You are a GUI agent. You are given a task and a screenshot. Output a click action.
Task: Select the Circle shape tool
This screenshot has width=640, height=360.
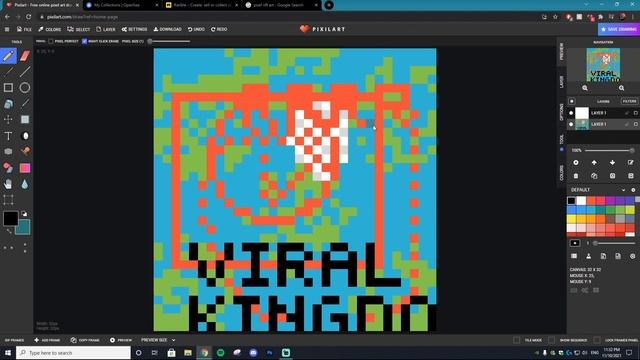[25, 88]
